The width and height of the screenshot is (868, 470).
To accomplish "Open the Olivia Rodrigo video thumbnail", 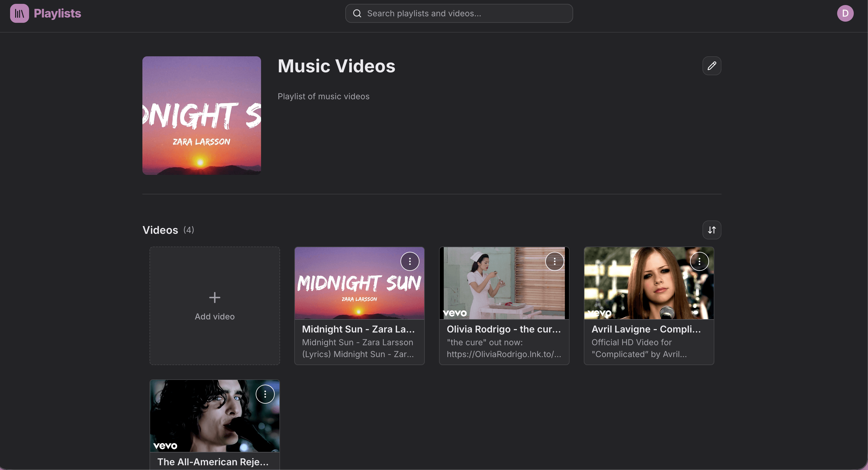I will click(x=504, y=283).
